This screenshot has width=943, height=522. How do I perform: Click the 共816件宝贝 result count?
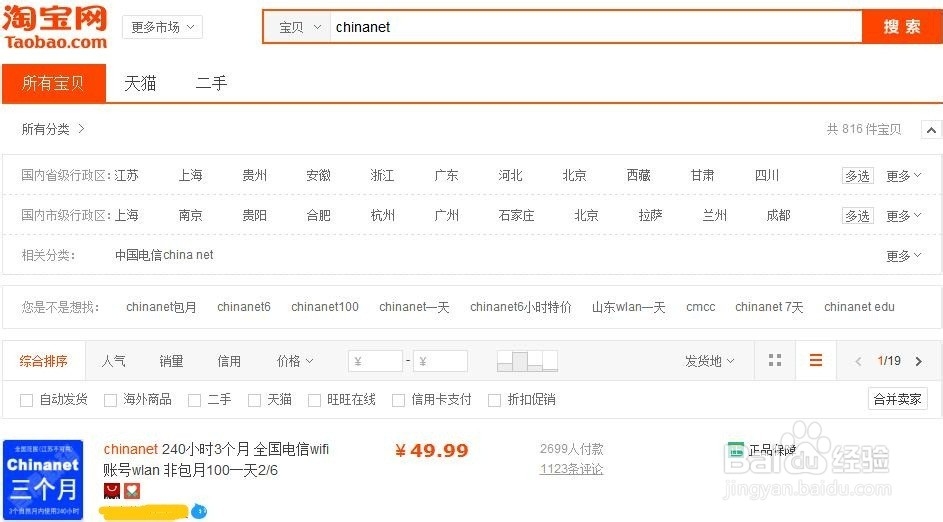[864, 129]
